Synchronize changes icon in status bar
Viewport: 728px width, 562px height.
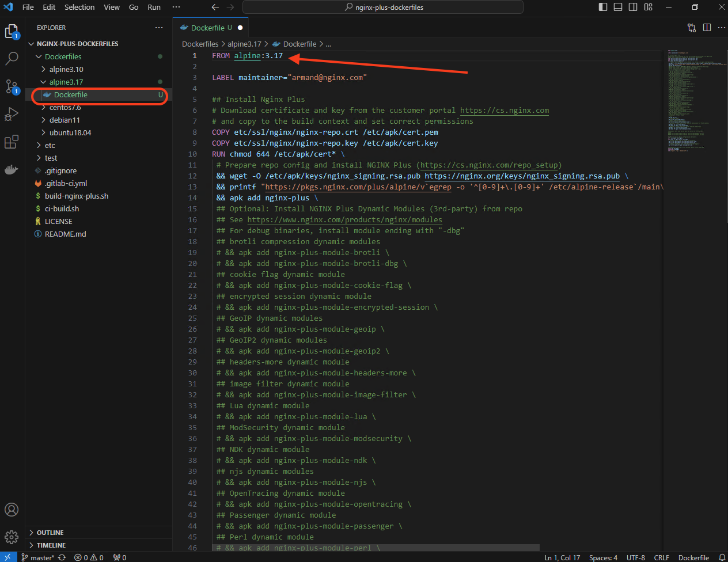[62, 557]
